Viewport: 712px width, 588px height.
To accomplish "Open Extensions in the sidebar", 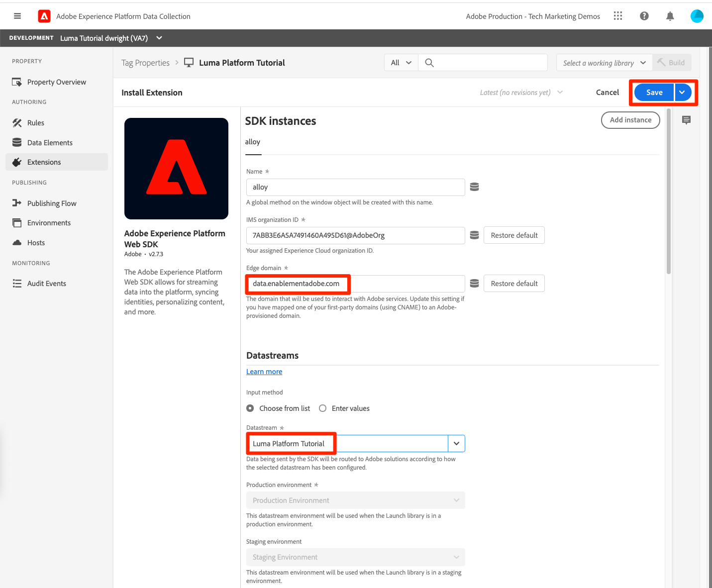I will tap(57, 162).
